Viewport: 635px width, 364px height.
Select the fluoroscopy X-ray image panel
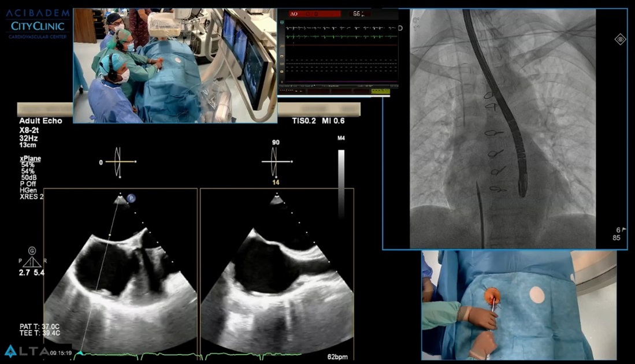point(503,129)
